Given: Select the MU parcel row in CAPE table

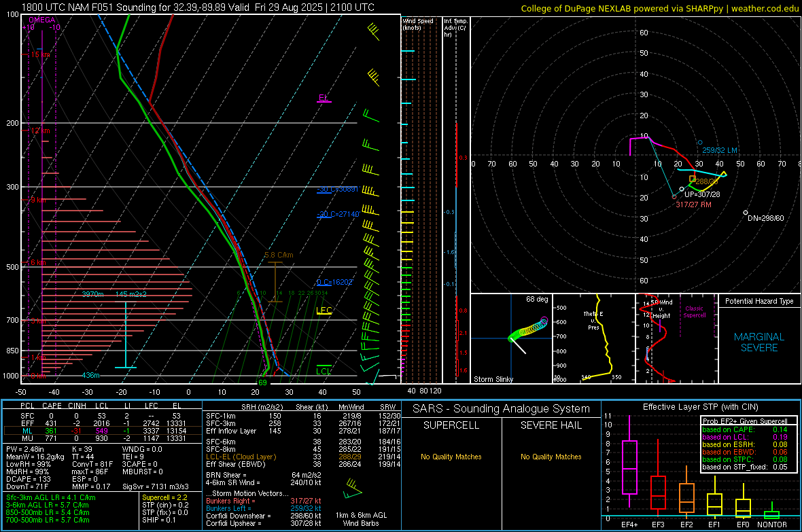Looking at the screenshot, I should [103, 438].
